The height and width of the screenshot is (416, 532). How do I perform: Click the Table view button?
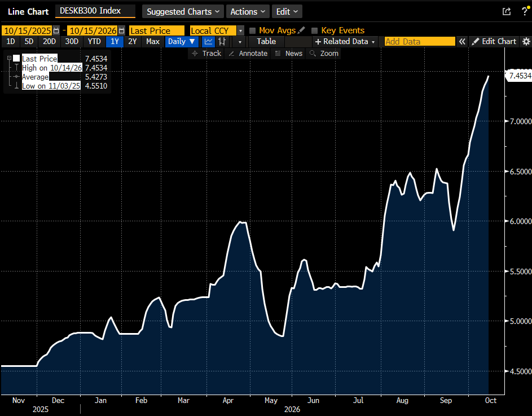point(266,41)
